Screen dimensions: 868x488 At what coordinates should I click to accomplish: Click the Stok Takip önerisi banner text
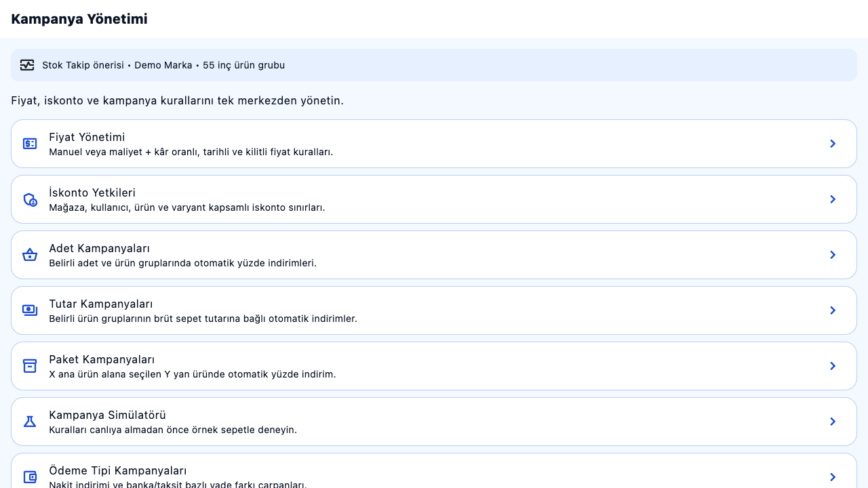coord(163,65)
